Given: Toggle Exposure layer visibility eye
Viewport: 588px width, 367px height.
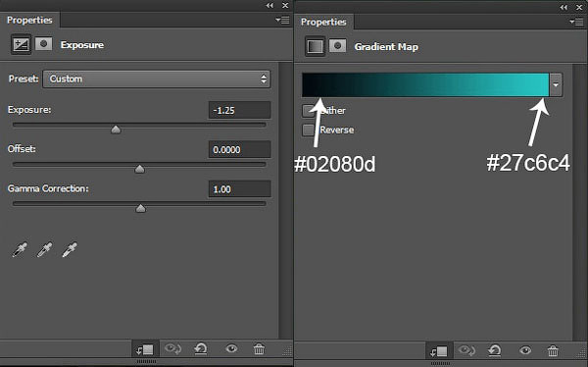Looking at the screenshot, I should (231, 349).
